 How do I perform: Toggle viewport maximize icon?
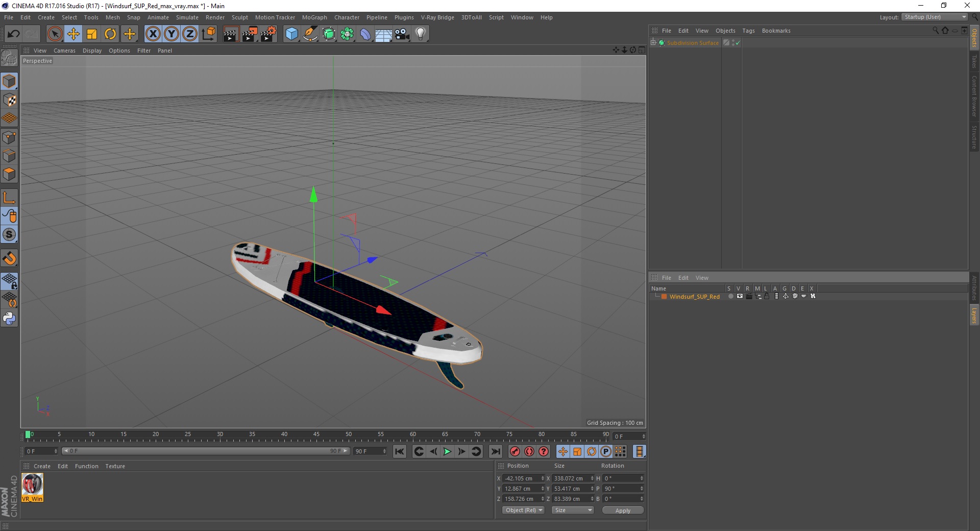(642, 50)
